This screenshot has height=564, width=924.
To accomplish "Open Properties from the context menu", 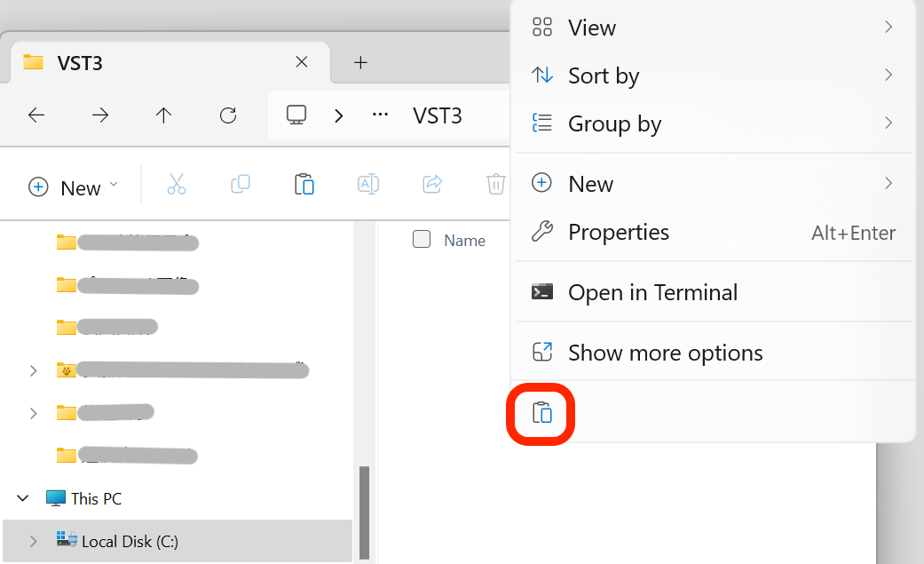I will (619, 232).
